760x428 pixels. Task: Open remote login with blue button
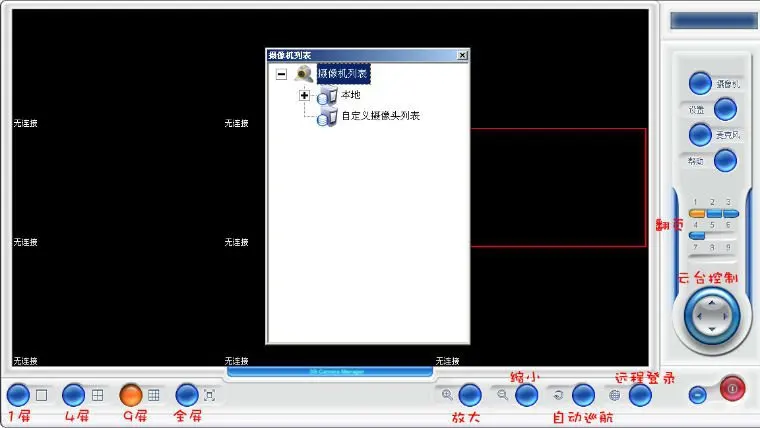(x=640, y=395)
